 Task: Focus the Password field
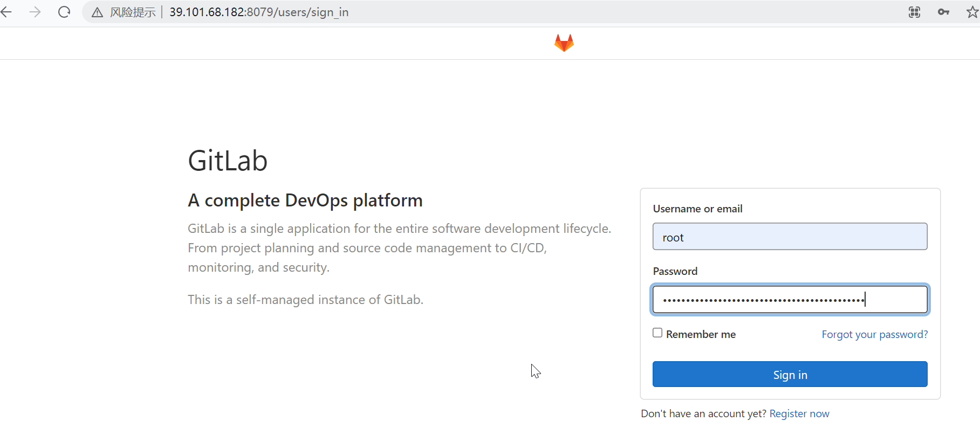point(790,299)
